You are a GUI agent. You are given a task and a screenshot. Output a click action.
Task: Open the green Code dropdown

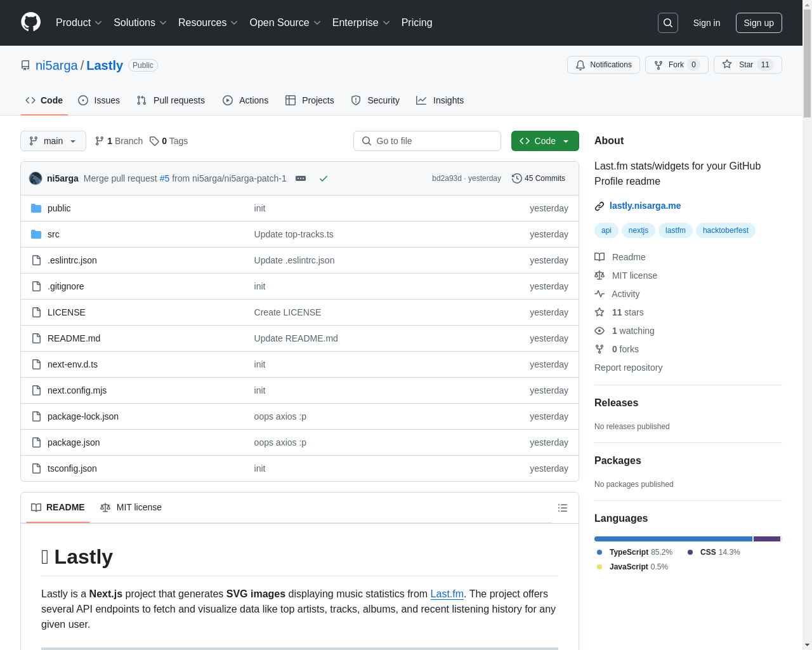545,141
